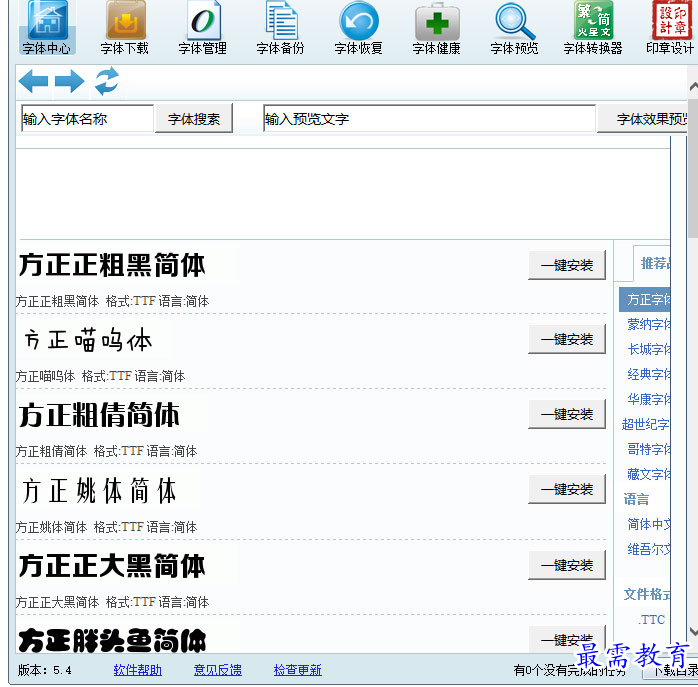Filter by .TTC file format
Screen dimensions: 698x687
click(652, 619)
